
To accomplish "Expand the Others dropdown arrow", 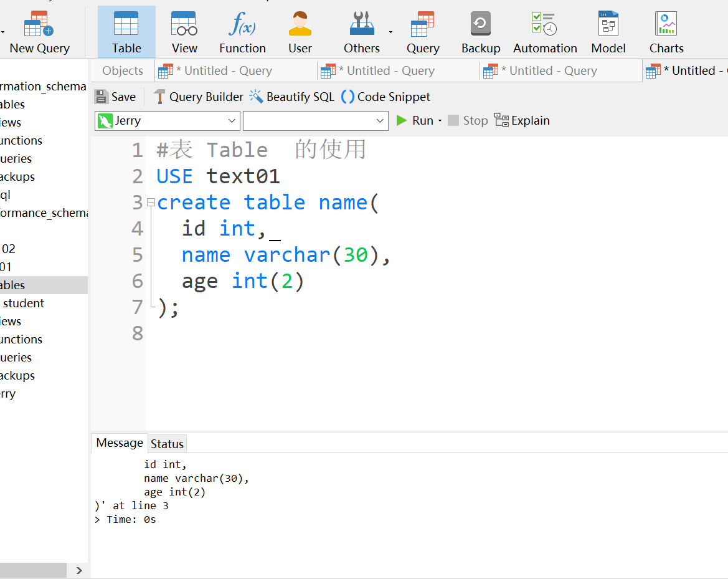I will click(390, 32).
